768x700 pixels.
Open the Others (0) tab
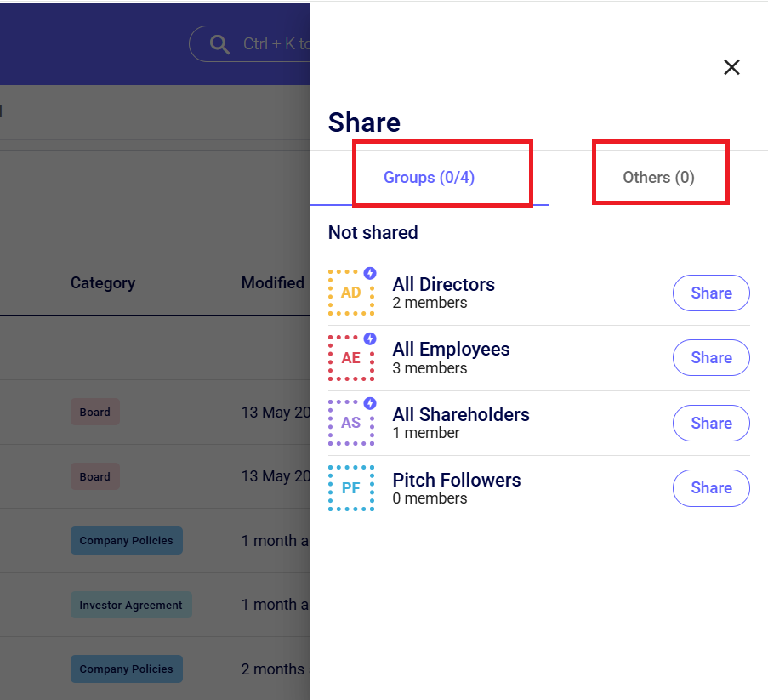coord(658,178)
